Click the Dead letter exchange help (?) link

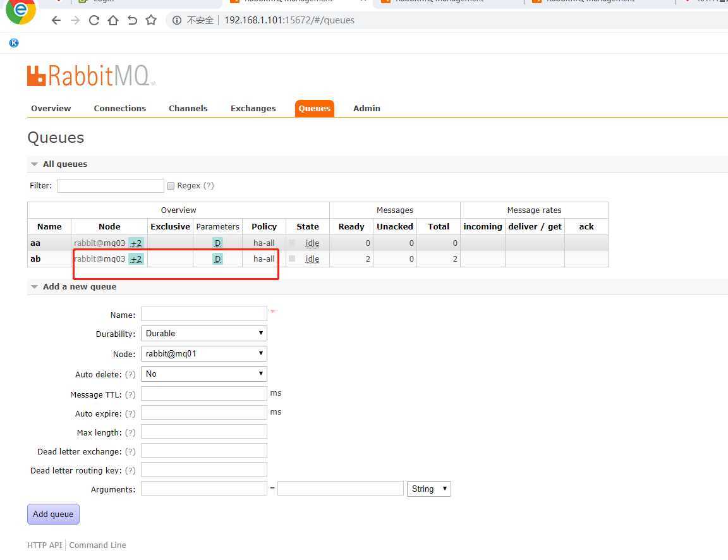click(x=130, y=452)
